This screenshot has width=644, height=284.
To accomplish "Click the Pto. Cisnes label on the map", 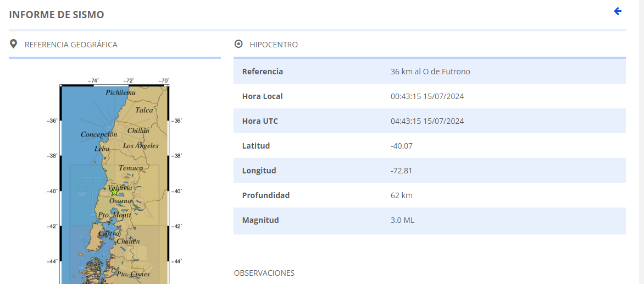I will (x=133, y=274).
